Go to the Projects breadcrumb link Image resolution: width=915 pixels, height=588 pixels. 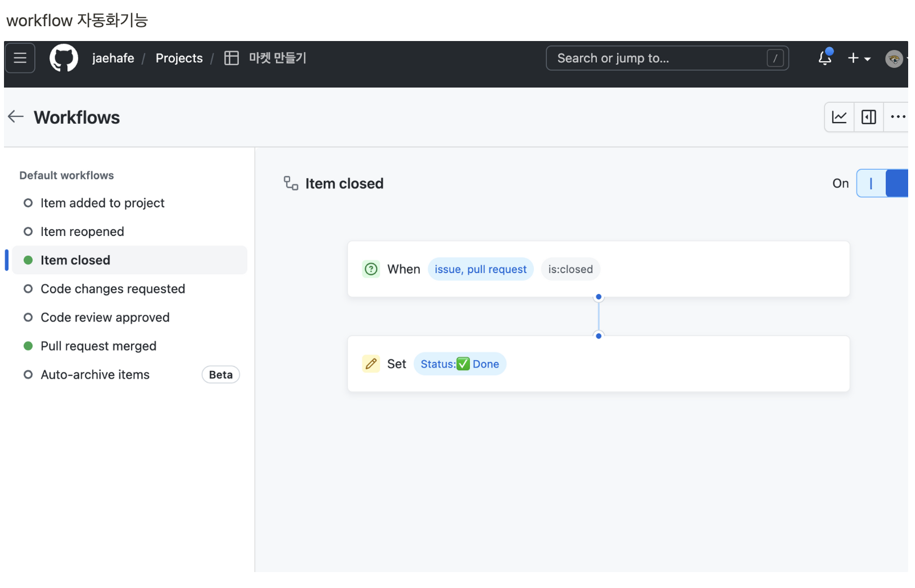click(x=179, y=58)
